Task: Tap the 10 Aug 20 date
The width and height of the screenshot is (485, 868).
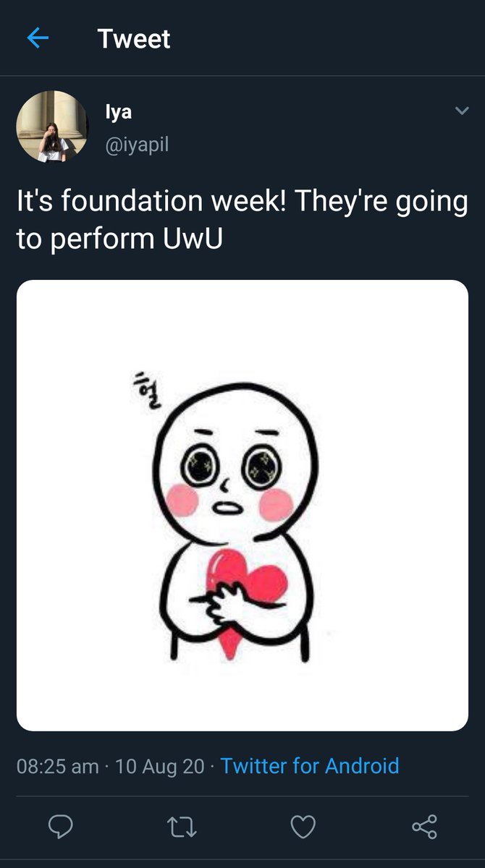Action: click(160, 766)
